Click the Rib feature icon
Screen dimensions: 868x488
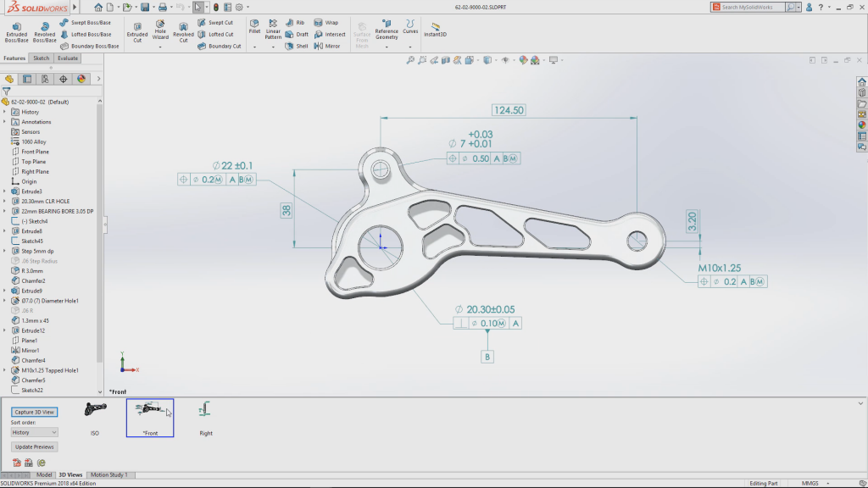pyautogui.click(x=288, y=23)
